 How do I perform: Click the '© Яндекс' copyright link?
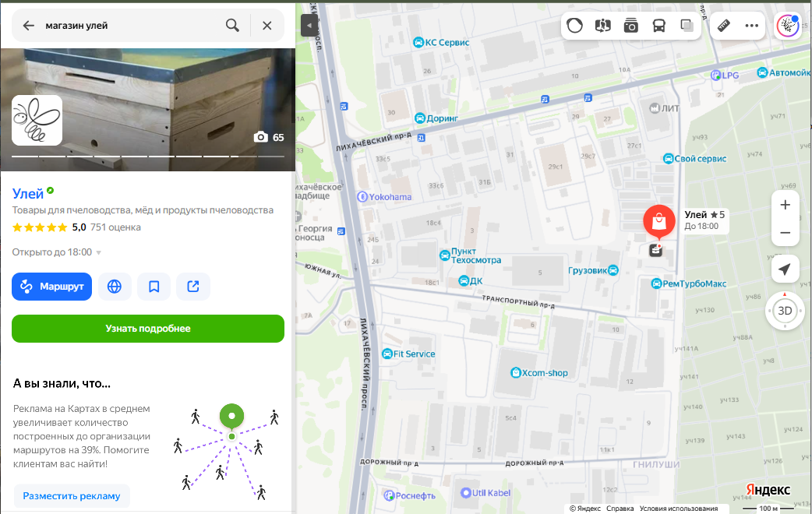585,509
